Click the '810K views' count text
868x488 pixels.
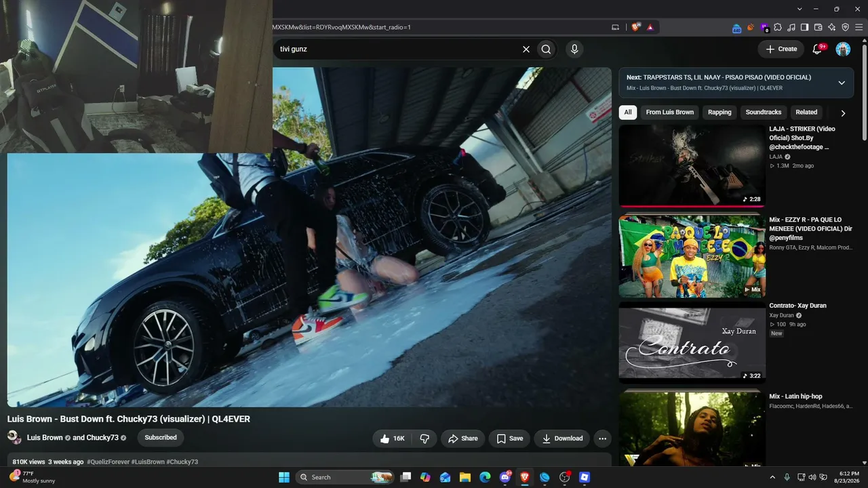click(x=28, y=462)
